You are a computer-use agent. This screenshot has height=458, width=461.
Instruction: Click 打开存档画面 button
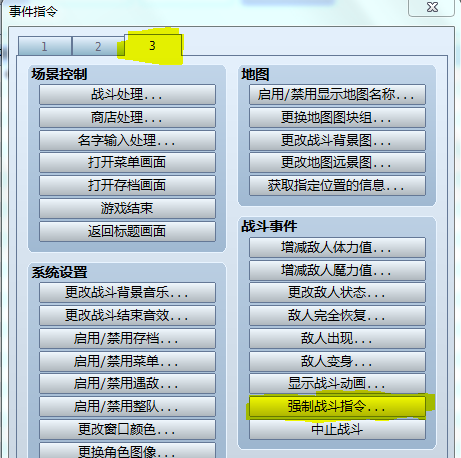click(127, 185)
